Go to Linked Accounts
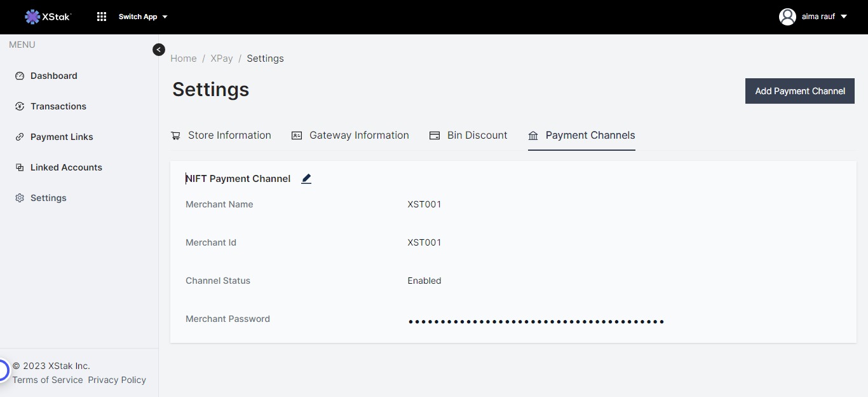868x397 pixels. click(x=66, y=167)
